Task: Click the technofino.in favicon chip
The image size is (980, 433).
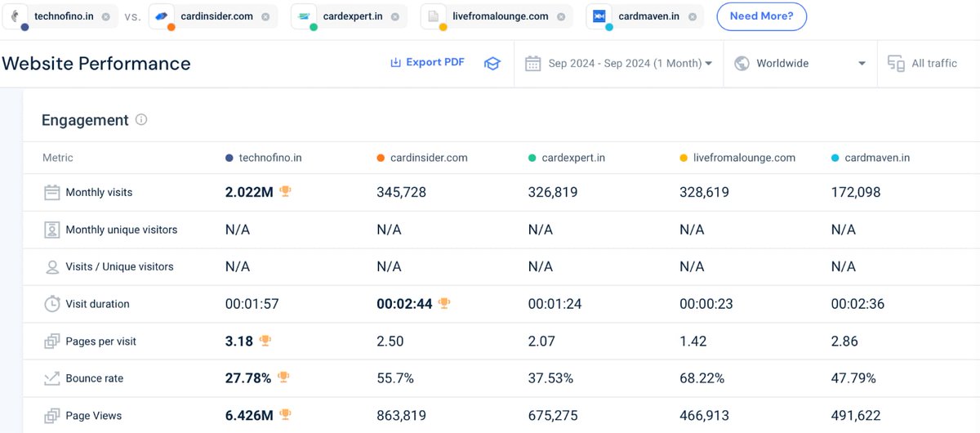Action: pyautogui.click(x=15, y=16)
